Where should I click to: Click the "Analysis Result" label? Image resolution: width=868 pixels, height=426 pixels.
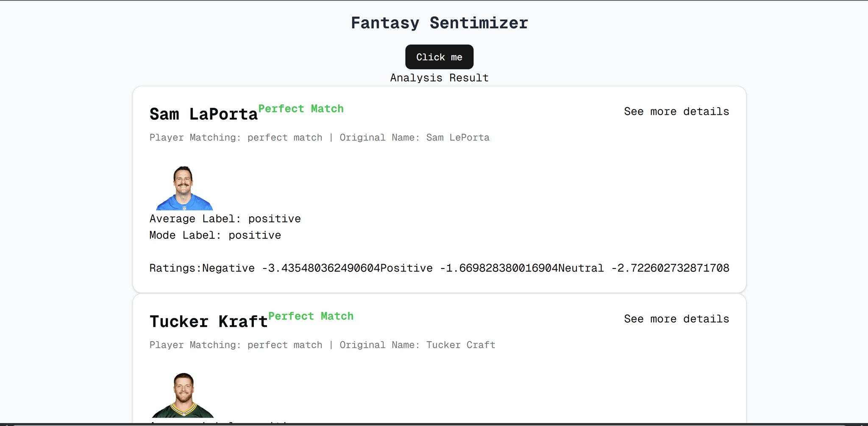439,78
